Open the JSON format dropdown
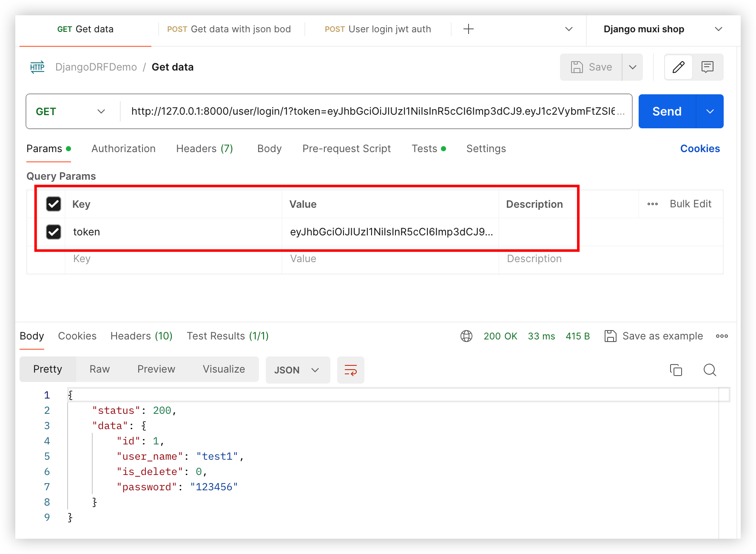The image size is (756, 554). pos(297,370)
